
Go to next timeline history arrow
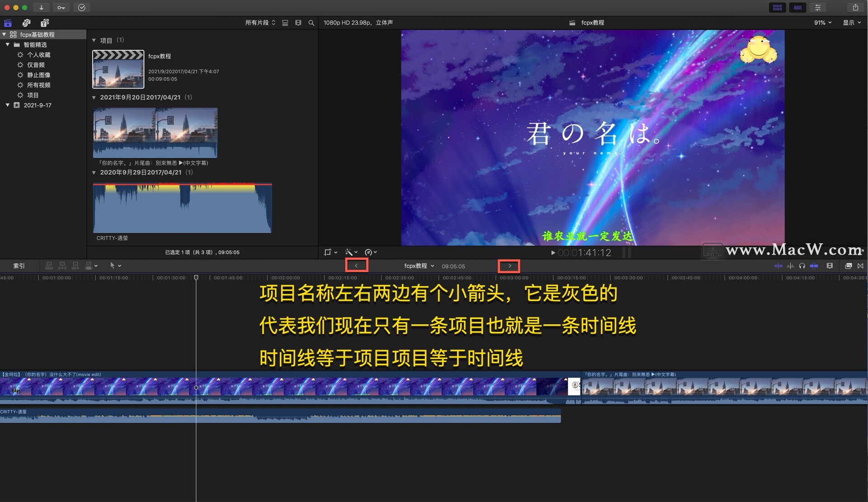[509, 266]
